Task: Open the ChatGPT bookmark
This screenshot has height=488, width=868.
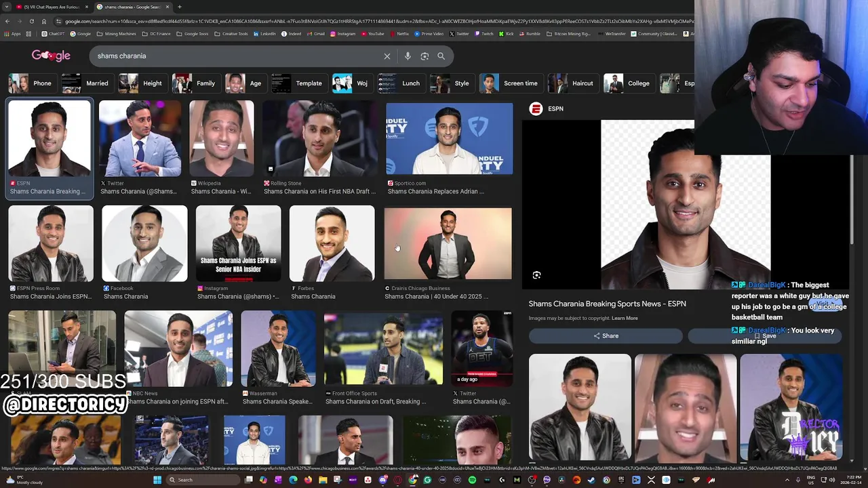Action: point(54,33)
